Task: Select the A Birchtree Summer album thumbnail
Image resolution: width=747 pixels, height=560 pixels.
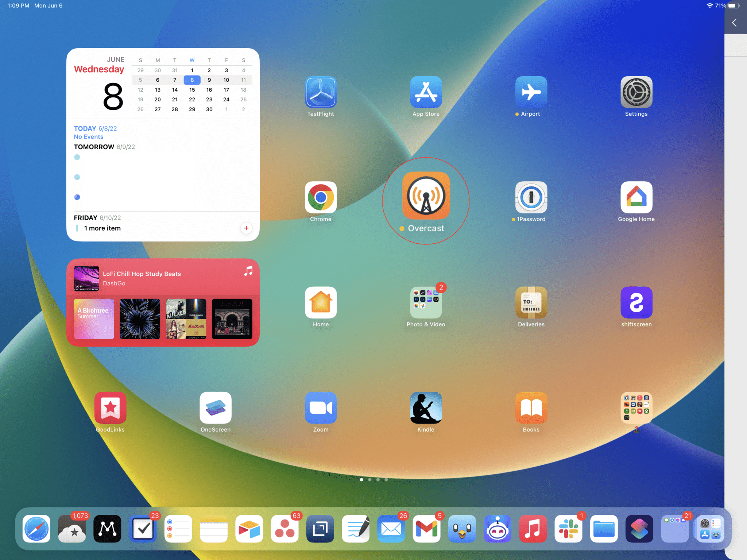Action: [93, 319]
